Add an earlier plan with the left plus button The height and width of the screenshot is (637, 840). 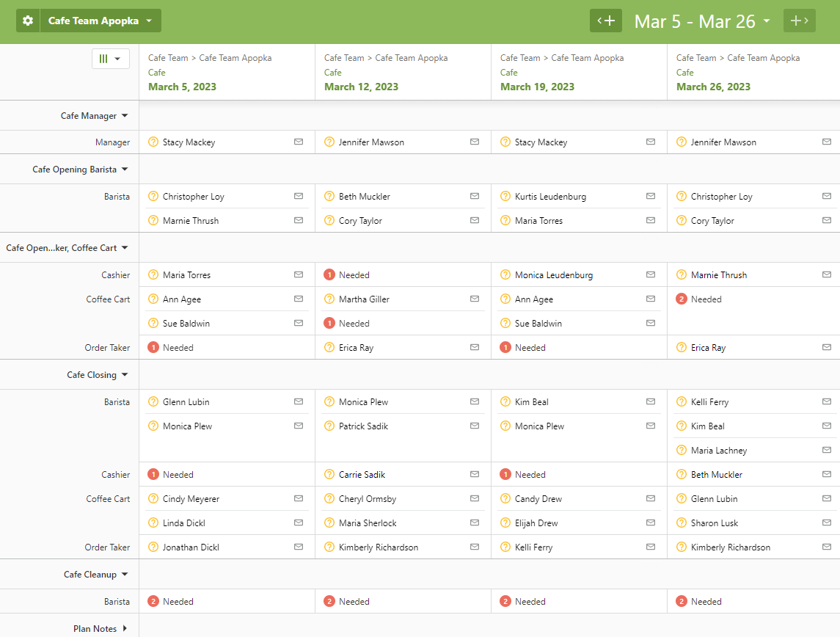point(606,21)
